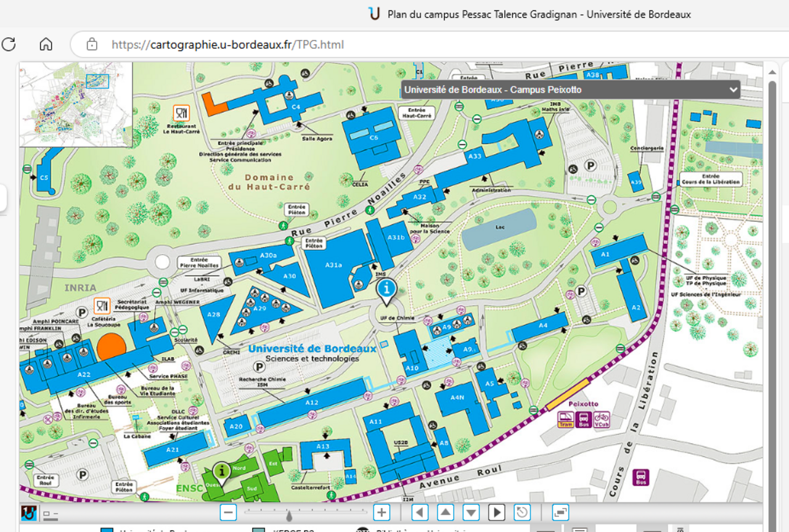Click the Entrée Pierre Noailles label
Screen dimensions: 789x532
point(199,264)
